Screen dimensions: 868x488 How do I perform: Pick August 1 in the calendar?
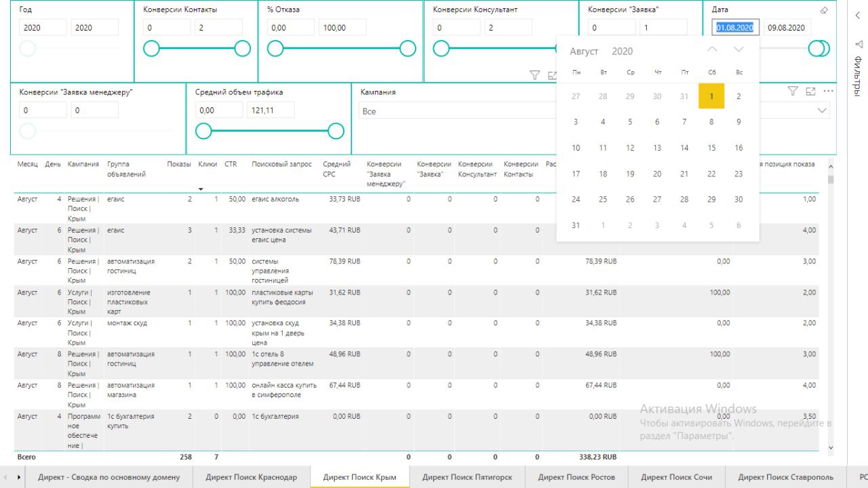711,96
